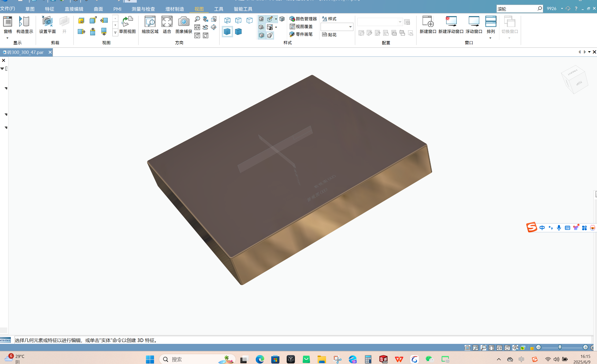Image resolution: width=597 pixels, height=364 pixels.
Task: Click the yellow front-face view icon in 视图 group
Action: (81, 20)
